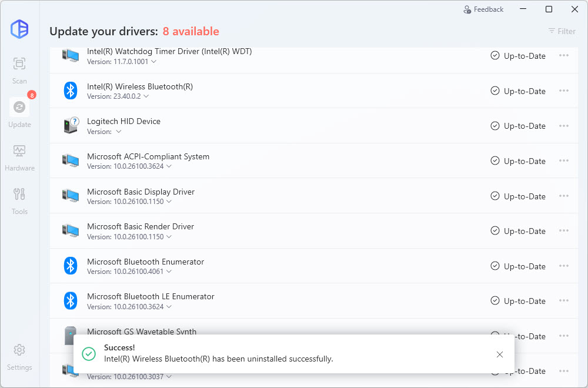Screen dimensions: 588x388
Task: Click the Filter option
Action: point(562,31)
